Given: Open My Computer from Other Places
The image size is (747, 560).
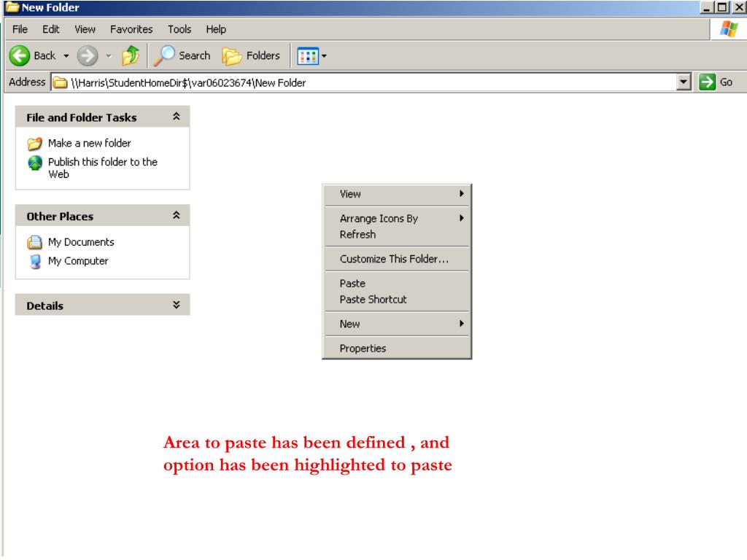Looking at the screenshot, I should click(x=77, y=261).
